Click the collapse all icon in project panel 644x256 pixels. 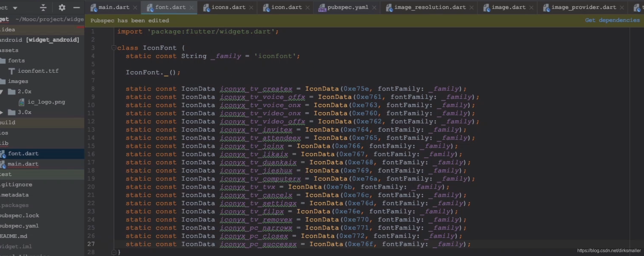point(43,7)
